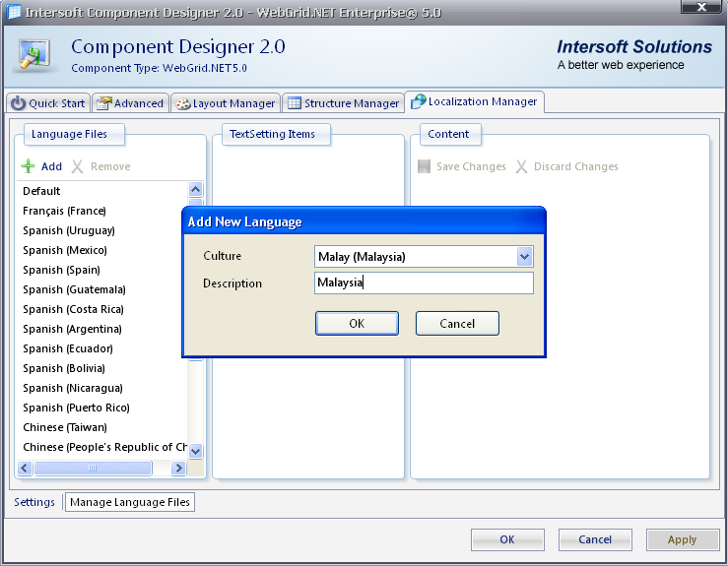Click the Layout Manager palette icon

click(x=183, y=104)
